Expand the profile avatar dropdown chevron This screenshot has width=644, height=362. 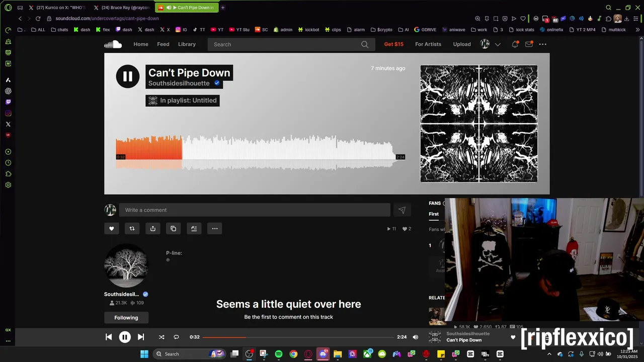pos(498,44)
